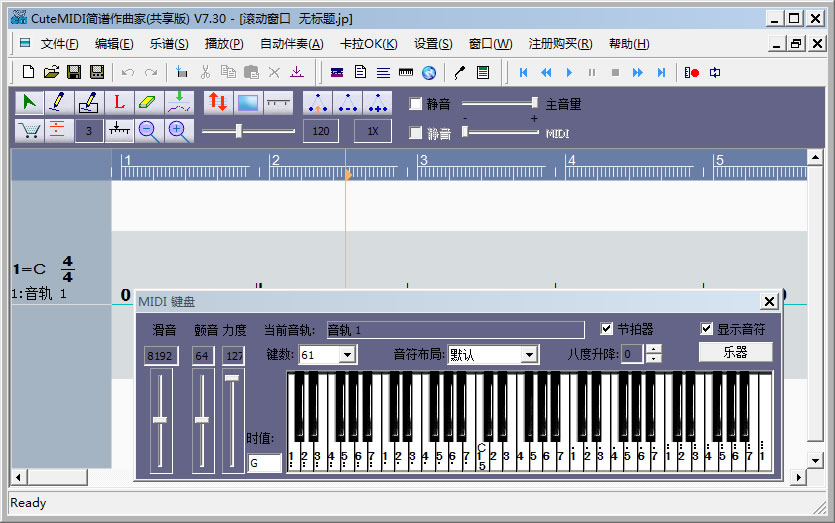Start recording with the red dot icon

pyautogui.click(x=692, y=72)
